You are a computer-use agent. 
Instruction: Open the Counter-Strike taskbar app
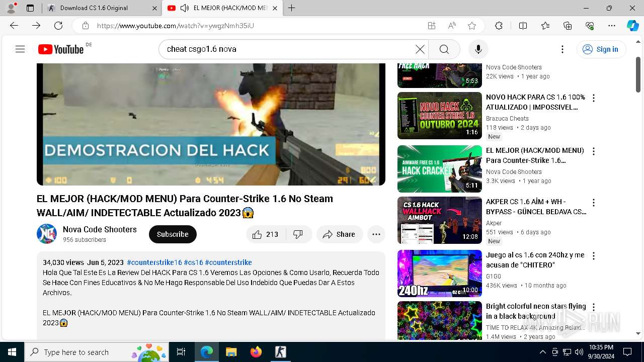(x=281, y=352)
